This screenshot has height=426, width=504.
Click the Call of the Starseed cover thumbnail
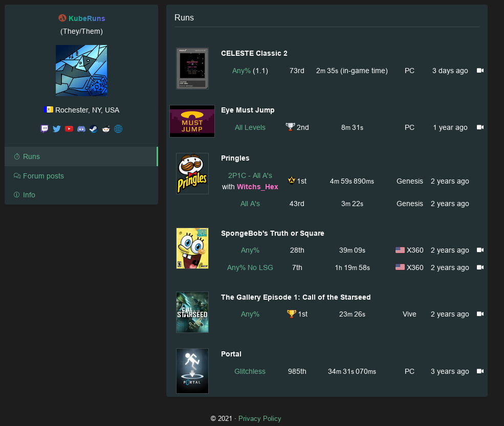coord(192,312)
